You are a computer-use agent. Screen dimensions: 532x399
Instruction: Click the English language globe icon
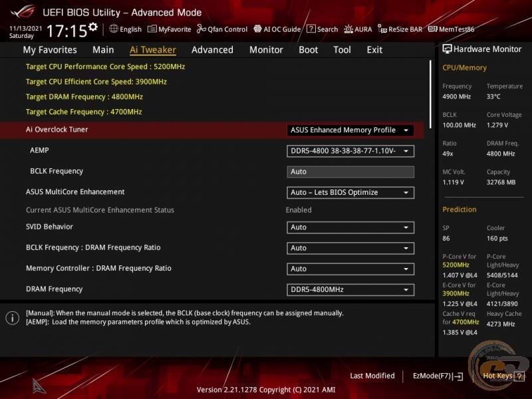click(x=114, y=29)
